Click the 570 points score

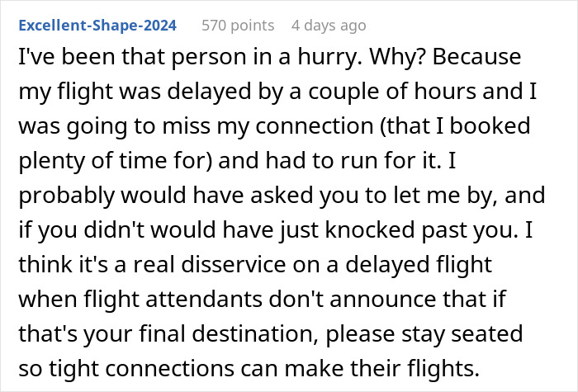pyautogui.click(x=236, y=26)
